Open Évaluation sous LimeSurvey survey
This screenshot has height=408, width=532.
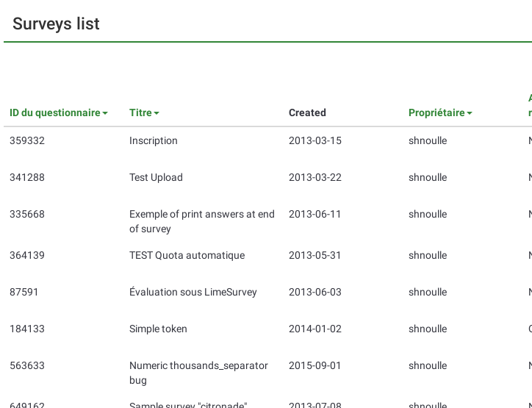coord(193,292)
